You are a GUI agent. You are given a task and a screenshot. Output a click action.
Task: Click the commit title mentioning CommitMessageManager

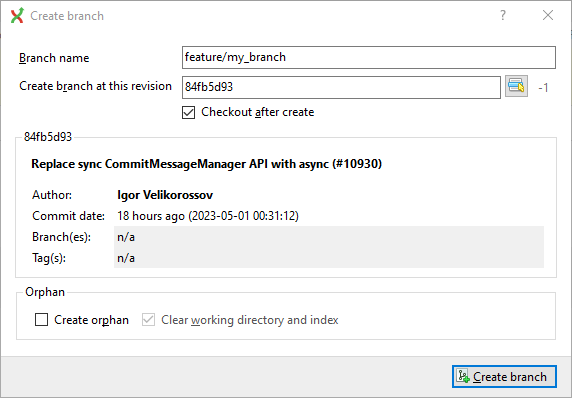[206, 164]
